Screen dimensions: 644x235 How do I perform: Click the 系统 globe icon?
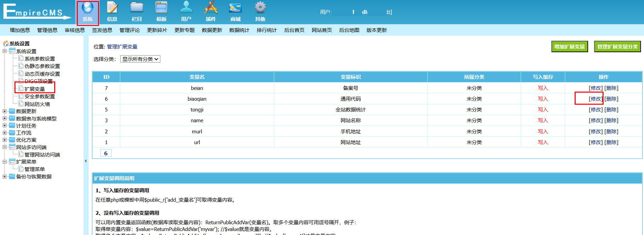(x=88, y=8)
